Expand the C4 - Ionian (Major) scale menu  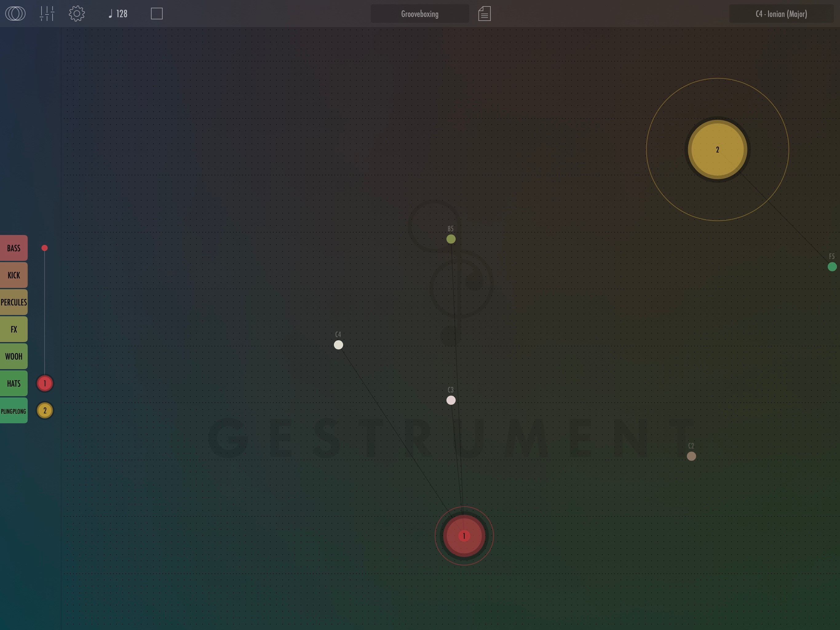[x=781, y=14]
